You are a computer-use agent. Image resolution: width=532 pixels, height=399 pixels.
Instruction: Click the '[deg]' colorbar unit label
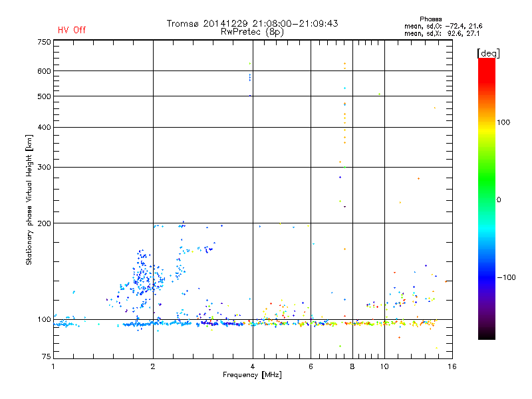[488, 53]
